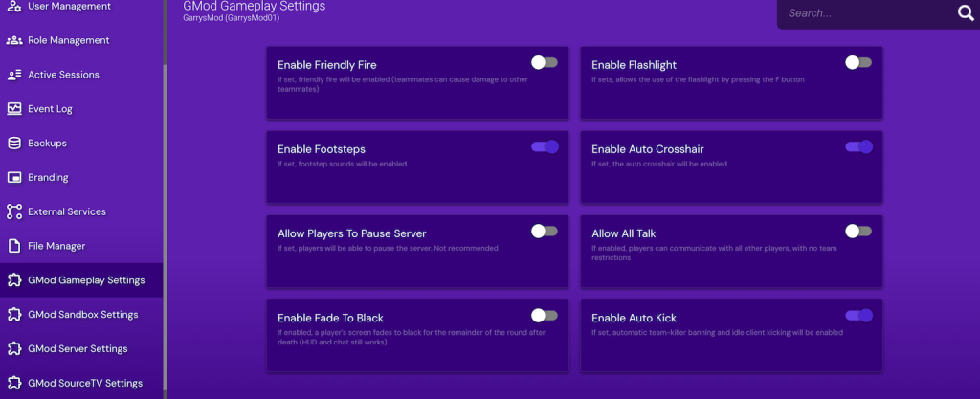Switch on Allow All Talk

pyautogui.click(x=858, y=231)
